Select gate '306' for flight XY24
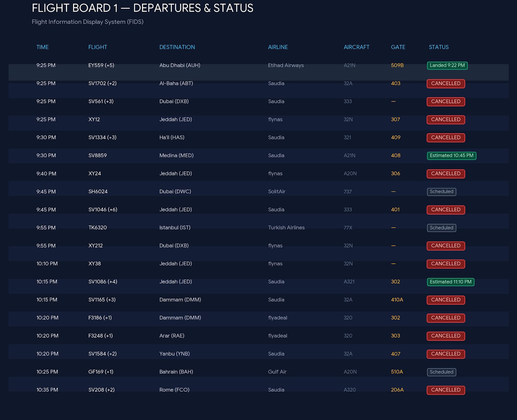 [x=396, y=173]
